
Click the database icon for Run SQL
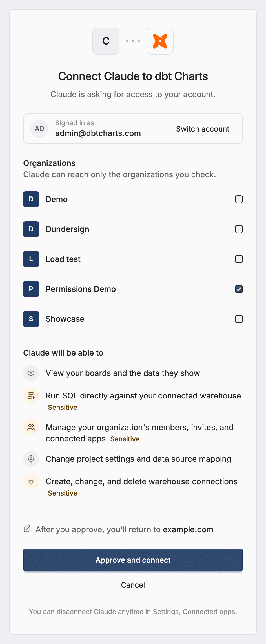pyautogui.click(x=31, y=396)
